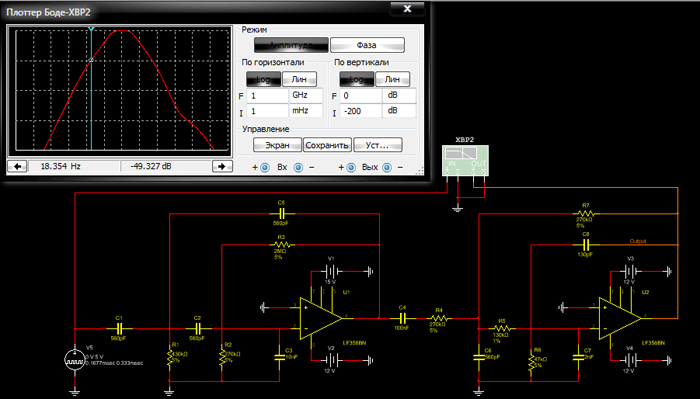Screen dimensions: 700x399
Task: Select resistor R4 270kΩ component
Action: click(439, 318)
